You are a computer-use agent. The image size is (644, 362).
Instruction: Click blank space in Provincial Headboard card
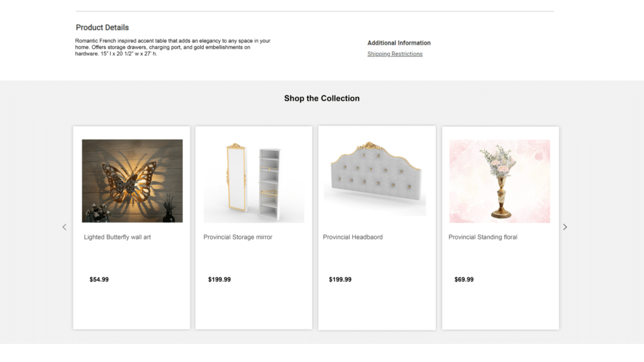377,307
